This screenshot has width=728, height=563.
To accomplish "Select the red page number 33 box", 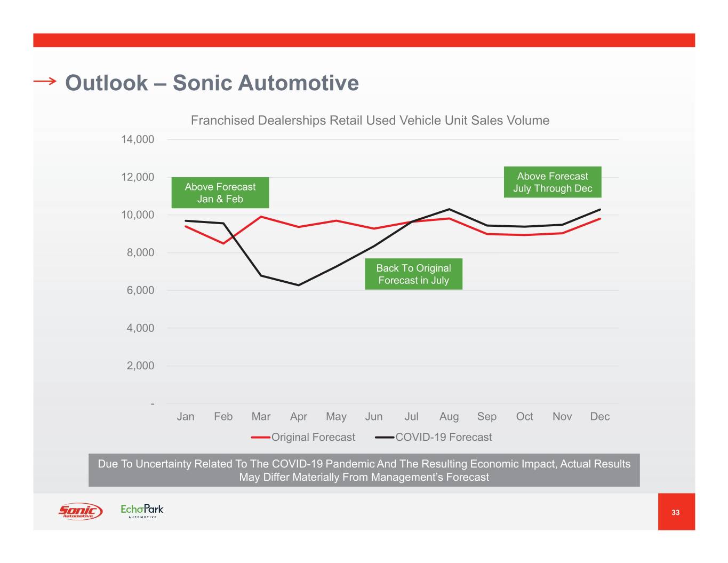I will (x=676, y=512).
